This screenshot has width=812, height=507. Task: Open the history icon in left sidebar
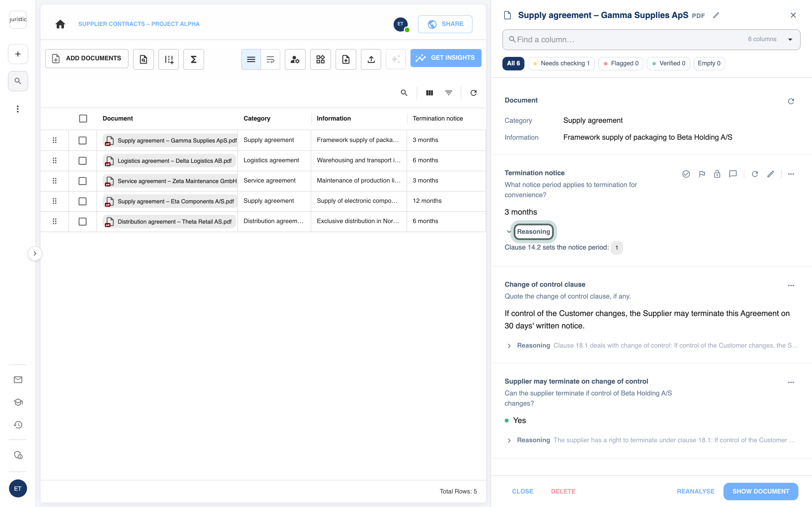(18, 424)
